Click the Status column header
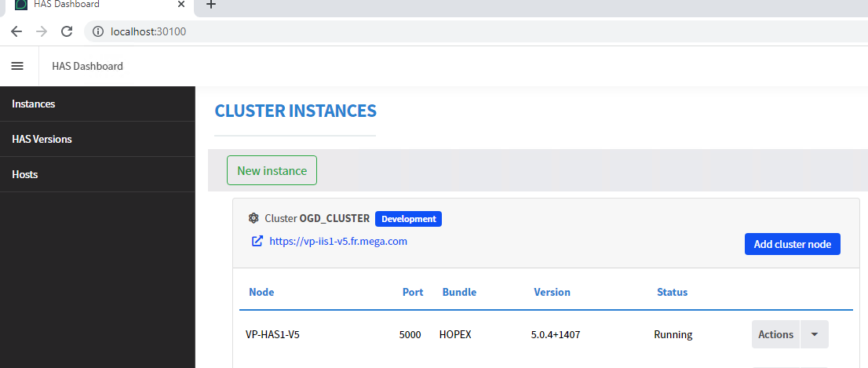The width and height of the screenshot is (868, 368). [672, 292]
